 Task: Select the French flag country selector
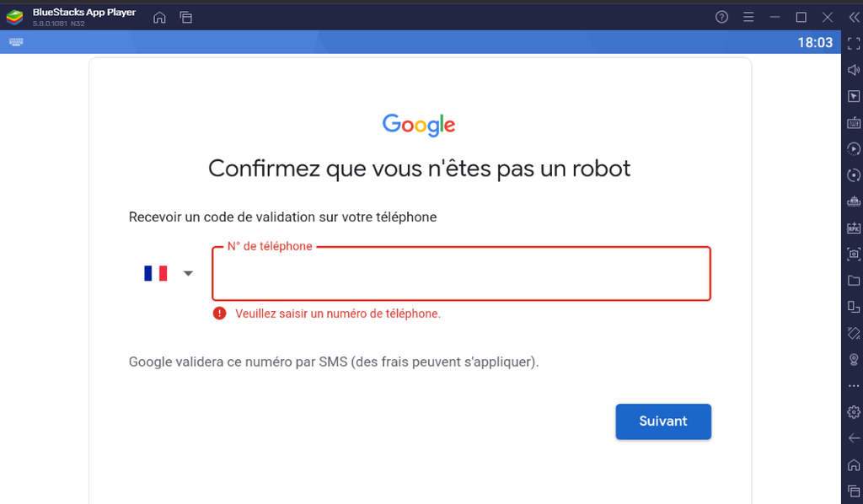156,273
